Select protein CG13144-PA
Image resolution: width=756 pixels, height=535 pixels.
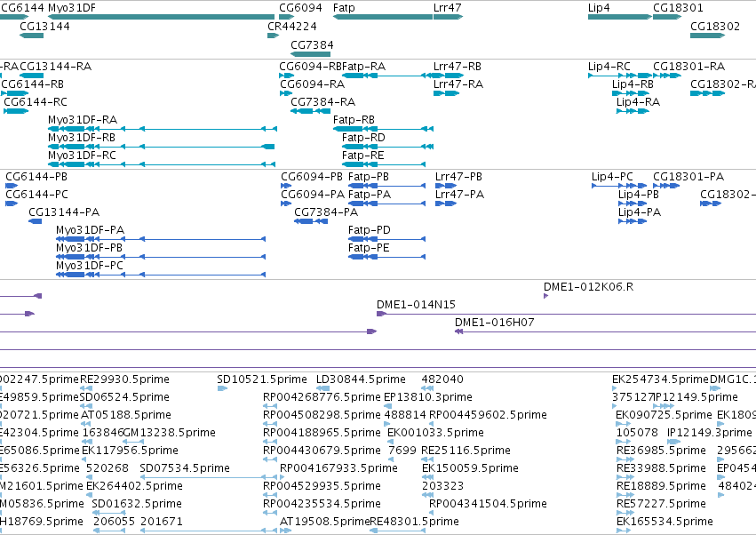36,221
